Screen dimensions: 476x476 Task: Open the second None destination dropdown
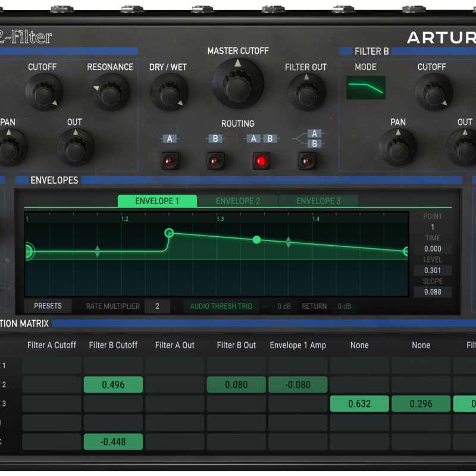click(421, 345)
